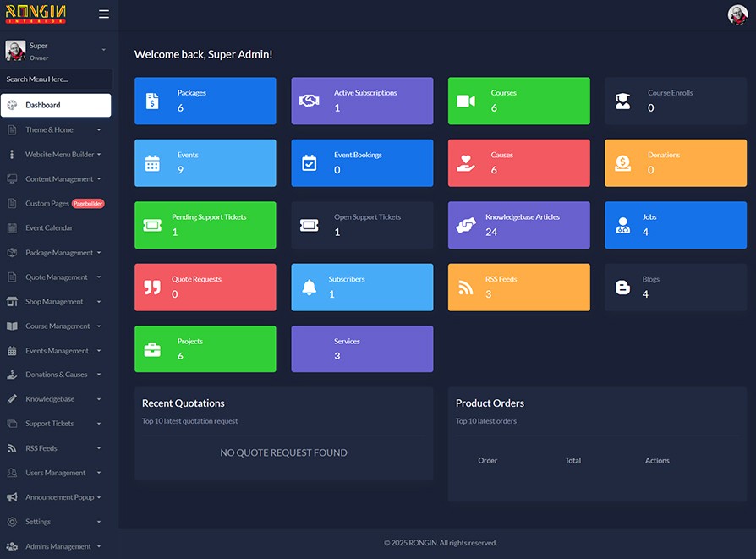Expand the Content Management submenu arrow

click(99, 179)
